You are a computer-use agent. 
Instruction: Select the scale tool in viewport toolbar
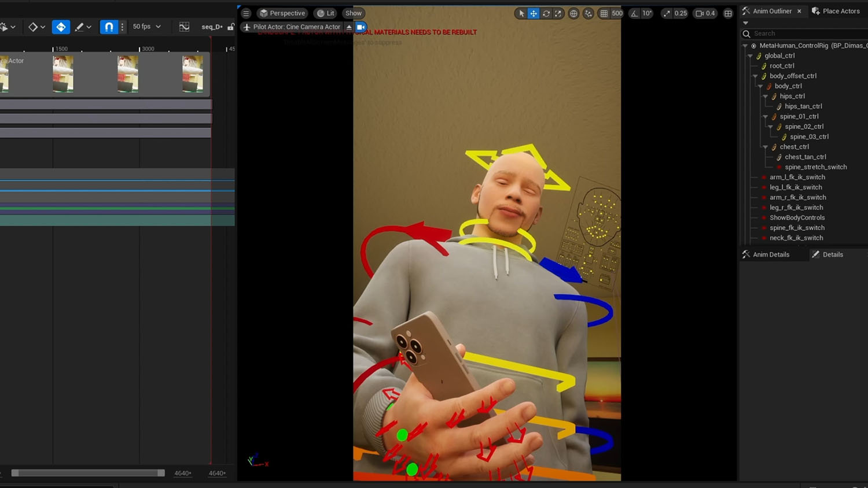tap(558, 13)
